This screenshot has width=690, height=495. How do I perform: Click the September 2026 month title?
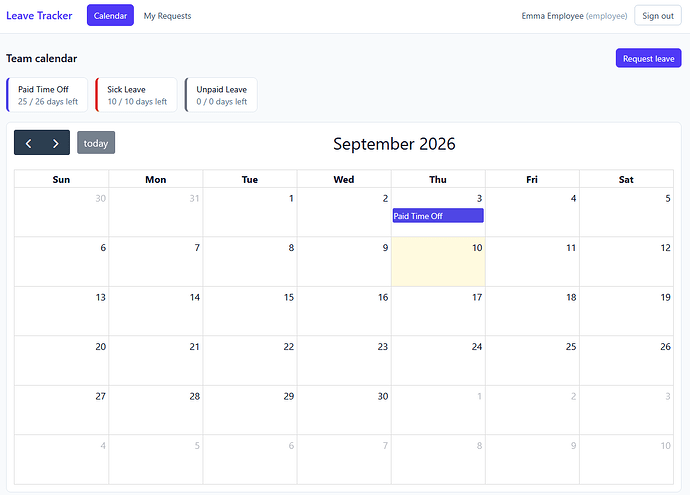coord(394,144)
